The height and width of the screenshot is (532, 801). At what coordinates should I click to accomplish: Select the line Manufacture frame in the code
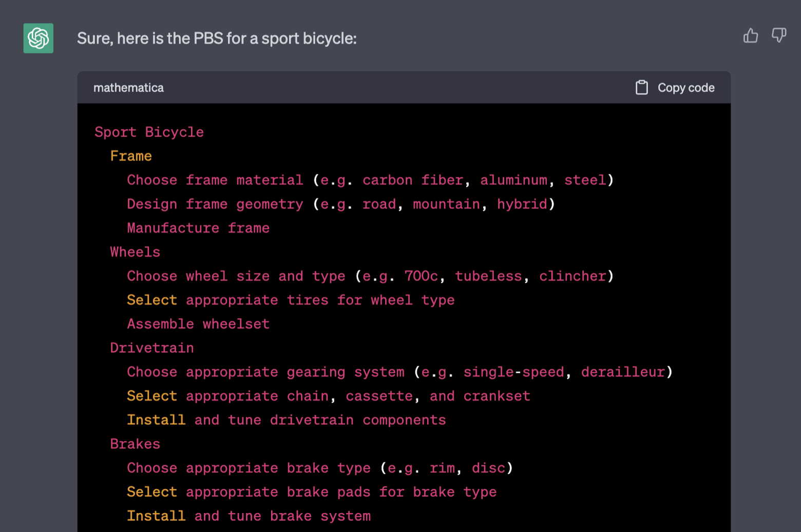198,228
